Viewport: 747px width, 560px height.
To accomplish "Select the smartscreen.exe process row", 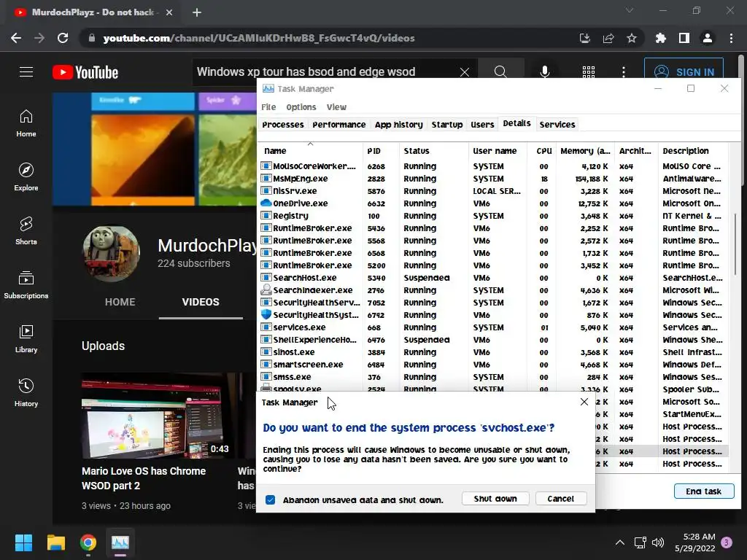I will pyautogui.click(x=493, y=365).
